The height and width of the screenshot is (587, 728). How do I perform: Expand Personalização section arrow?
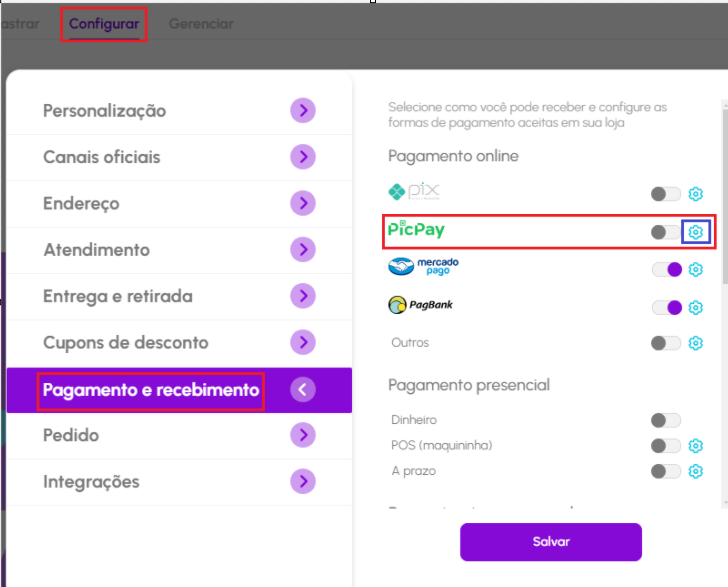point(303,111)
